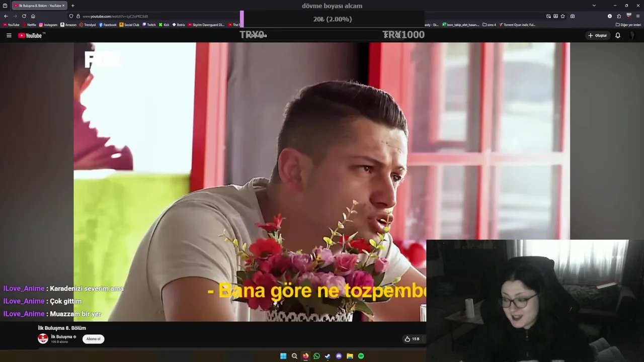Open the browser extensions puzzle icon
Screen dimensions: 644x362
click(619, 16)
